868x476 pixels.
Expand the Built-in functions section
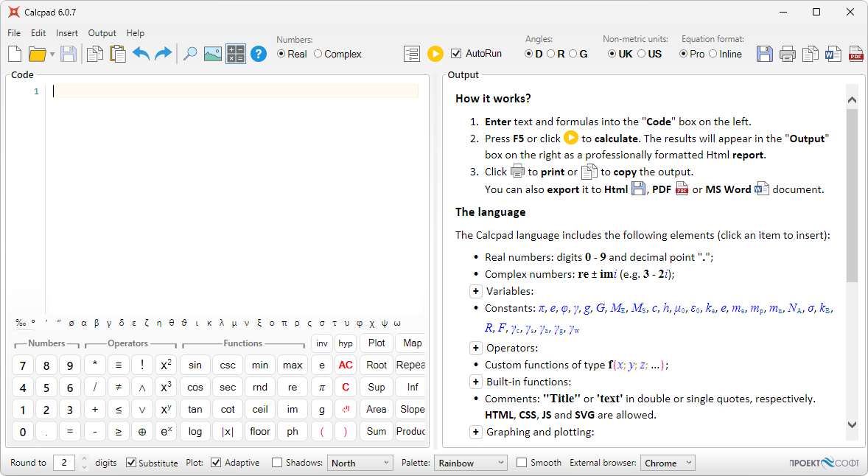click(x=475, y=382)
